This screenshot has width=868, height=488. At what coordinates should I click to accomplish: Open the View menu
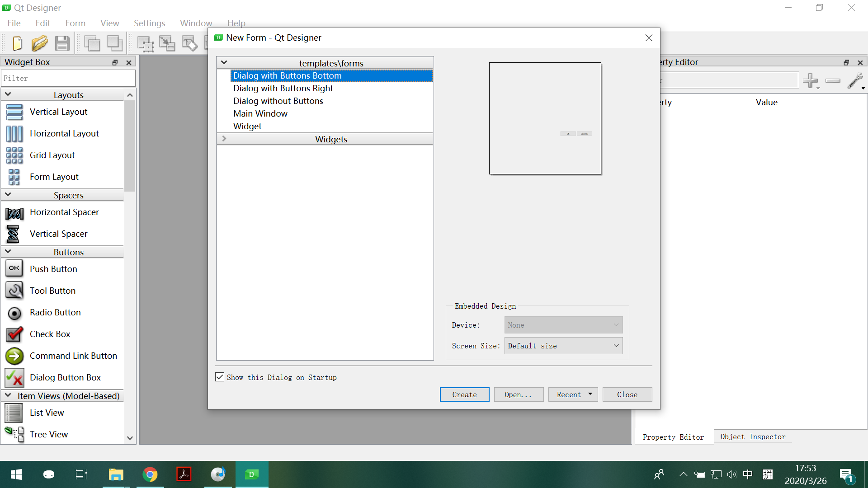pos(110,23)
